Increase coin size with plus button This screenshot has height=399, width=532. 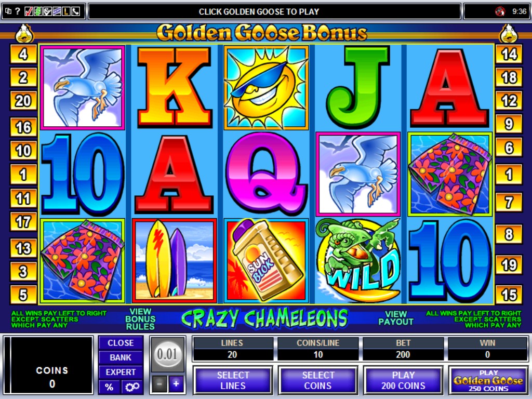pos(176,384)
